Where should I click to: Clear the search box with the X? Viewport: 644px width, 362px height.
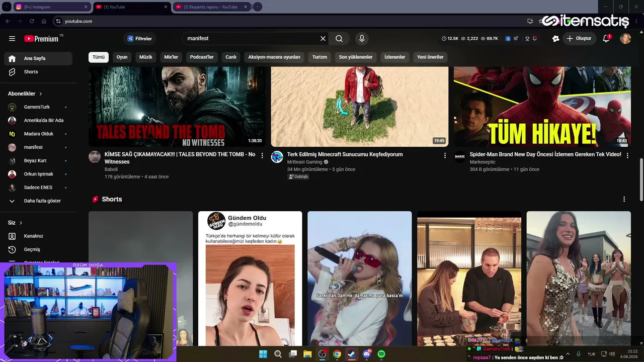[x=323, y=39]
